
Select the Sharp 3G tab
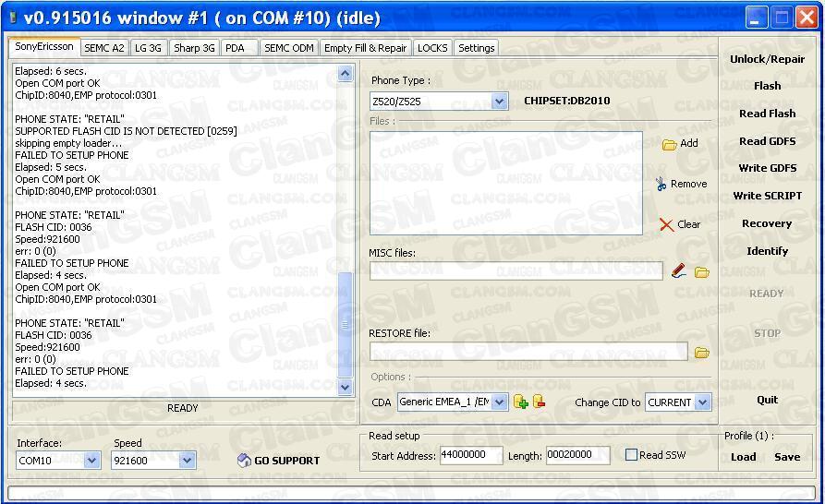click(x=194, y=48)
